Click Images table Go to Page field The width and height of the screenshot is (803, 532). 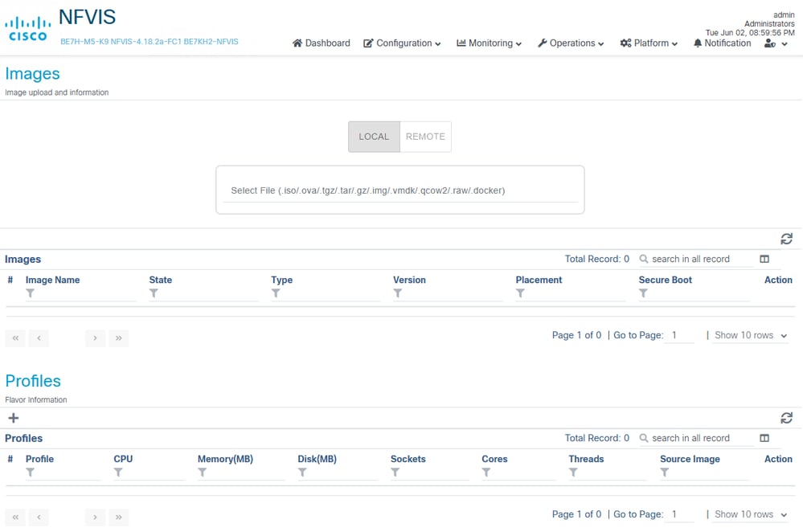679,335
